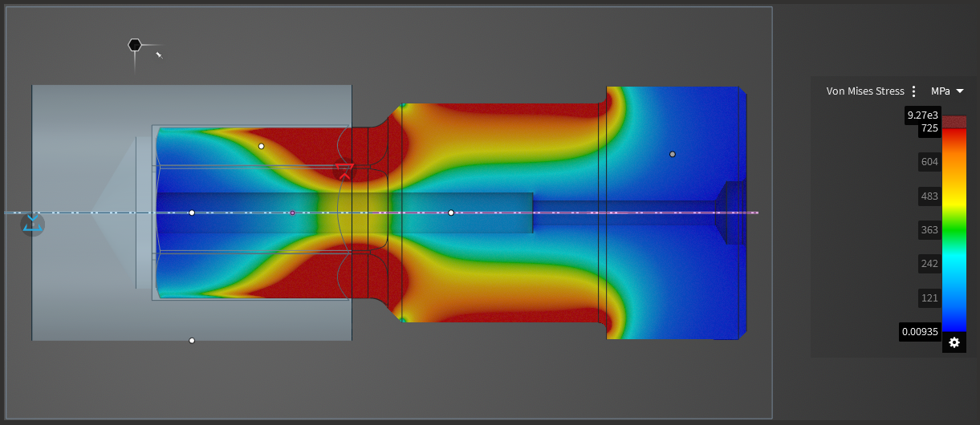
Task: Select the red load icon at the part interface
Action: [x=344, y=171]
